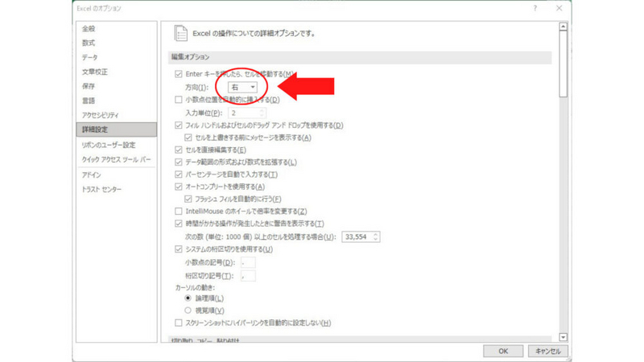Click the scrollbar up arrow

(x=563, y=27)
